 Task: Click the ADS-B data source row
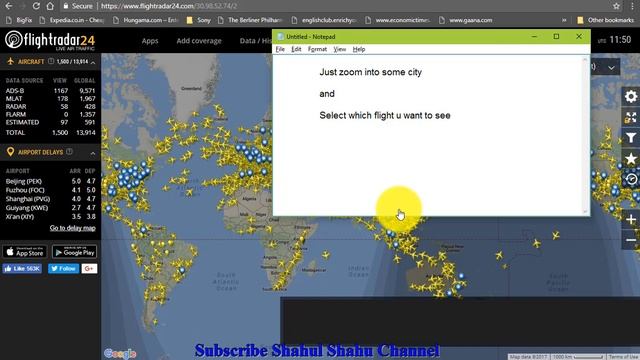pos(50,91)
